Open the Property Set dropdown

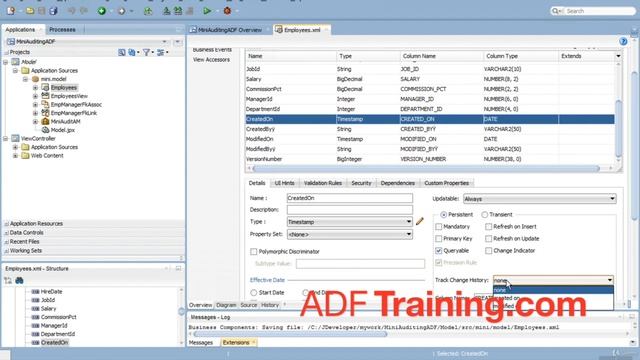coord(349,234)
